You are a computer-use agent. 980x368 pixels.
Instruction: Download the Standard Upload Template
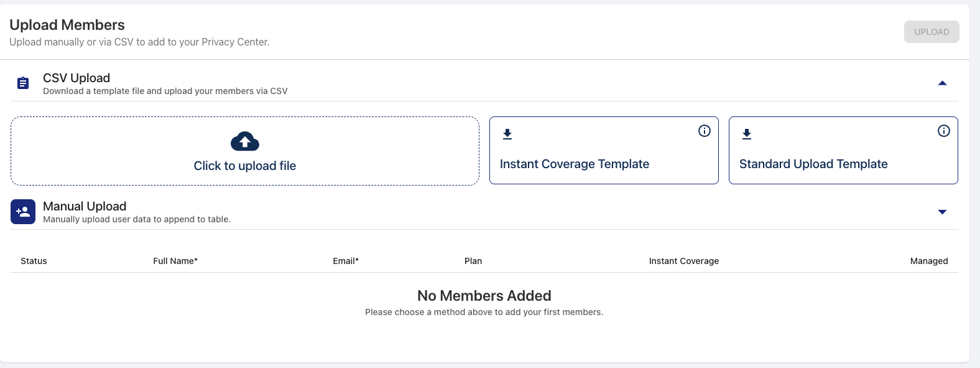[843, 150]
